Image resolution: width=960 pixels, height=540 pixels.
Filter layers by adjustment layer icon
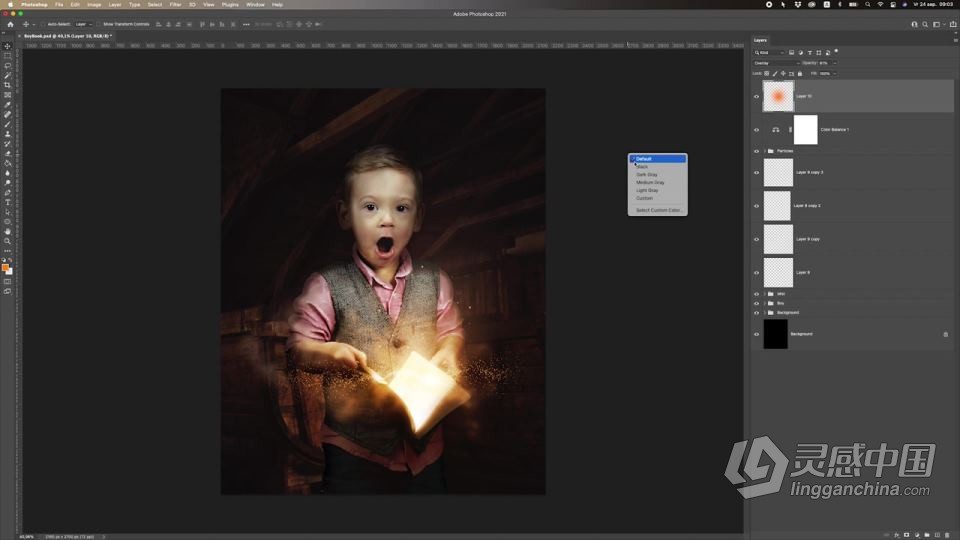click(800, 53)
